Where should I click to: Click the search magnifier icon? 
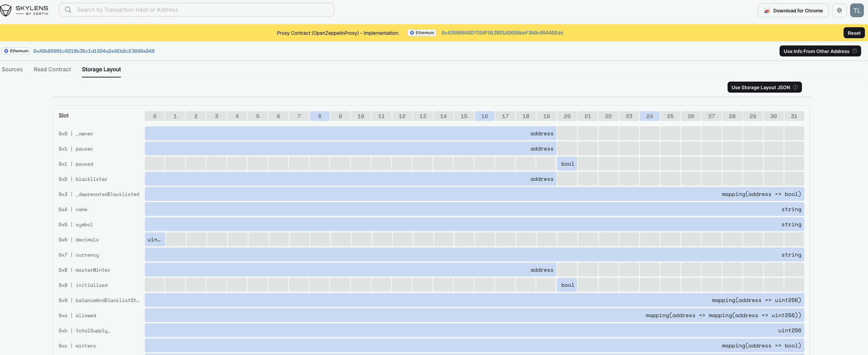tap(68, 9)
